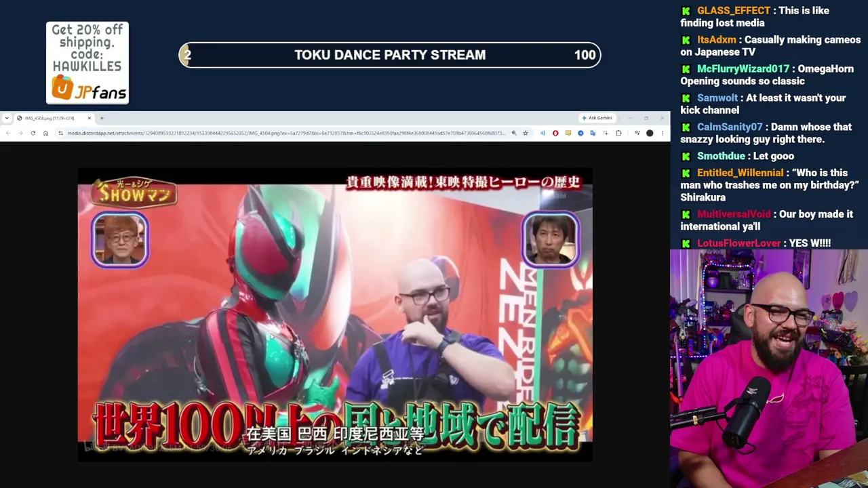
Task: Close the IMG_4504.png tab
Action: click(89, 119)
